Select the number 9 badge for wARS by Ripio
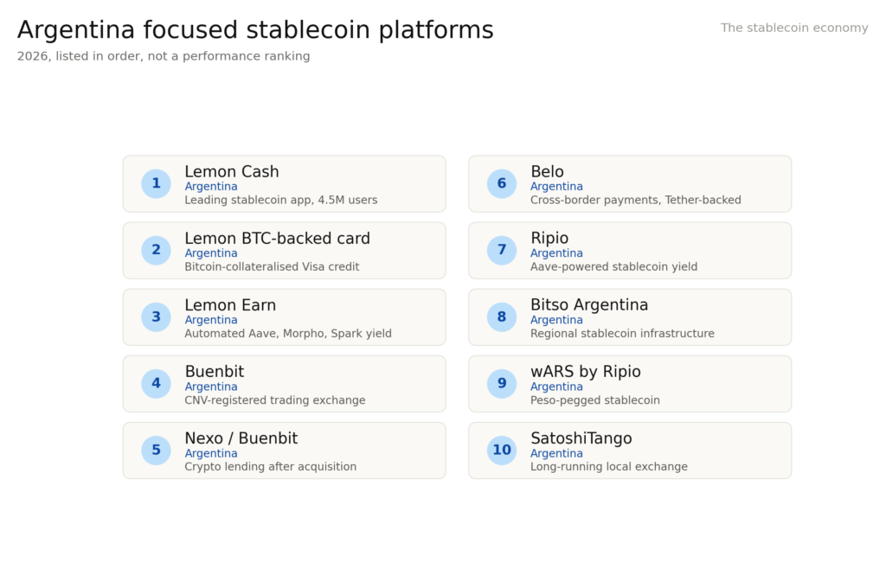This screenshot has width=886, height=588. (x=502, y=384)
